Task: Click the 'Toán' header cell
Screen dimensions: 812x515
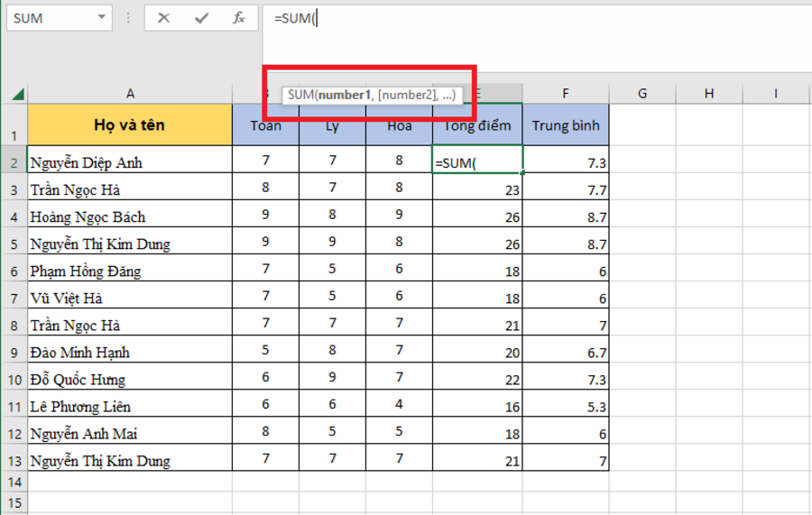Action: tap(265, 124)
